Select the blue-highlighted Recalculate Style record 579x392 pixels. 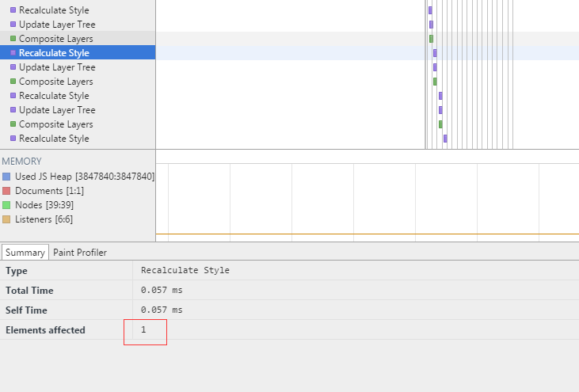point(78,53)
